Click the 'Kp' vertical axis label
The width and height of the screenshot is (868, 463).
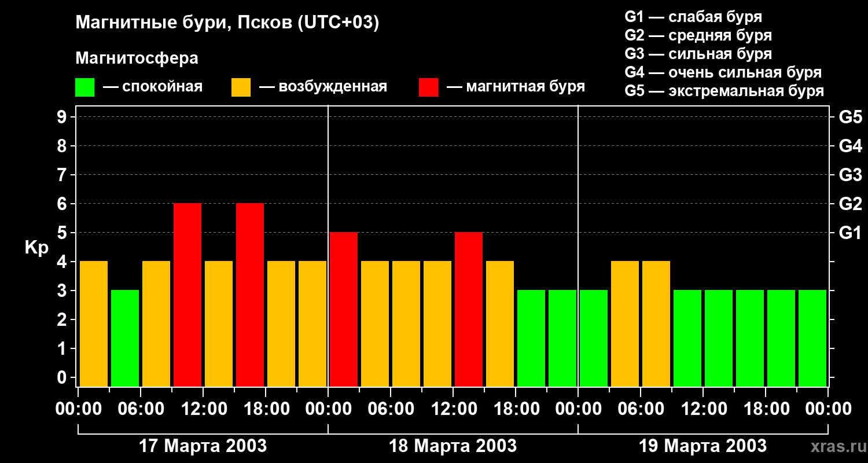(x=36, y=248)
